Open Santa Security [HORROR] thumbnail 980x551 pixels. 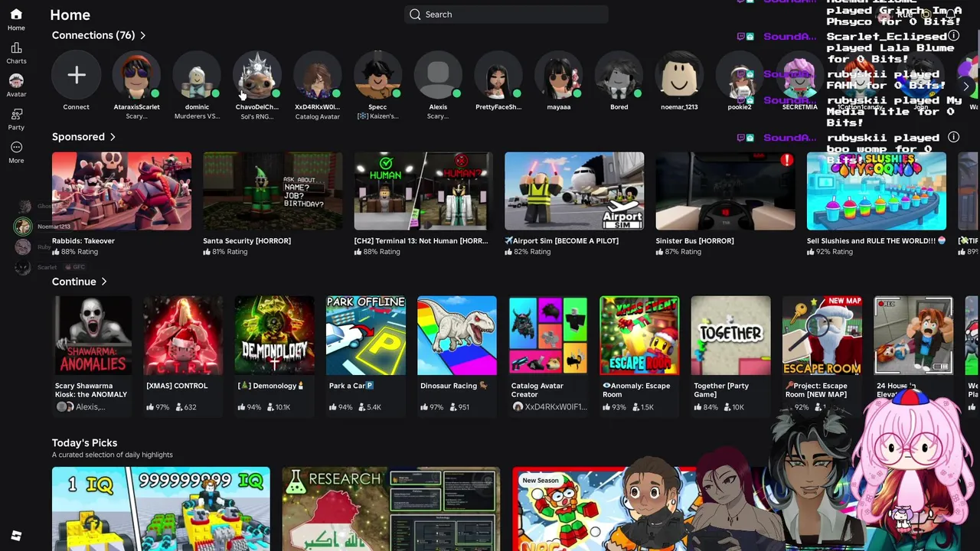point(273,191)
